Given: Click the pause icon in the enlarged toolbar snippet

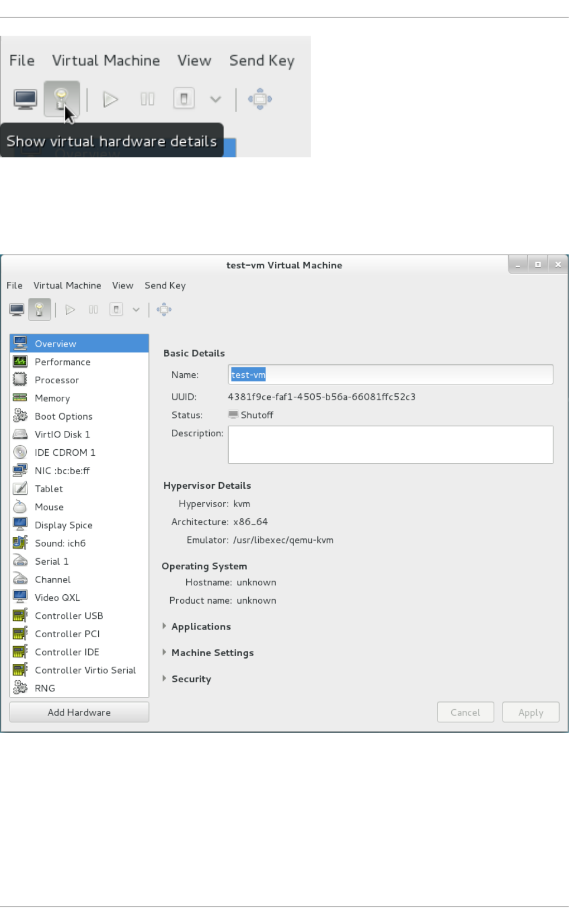Looking at the screenshot, I should pos(147,99).
